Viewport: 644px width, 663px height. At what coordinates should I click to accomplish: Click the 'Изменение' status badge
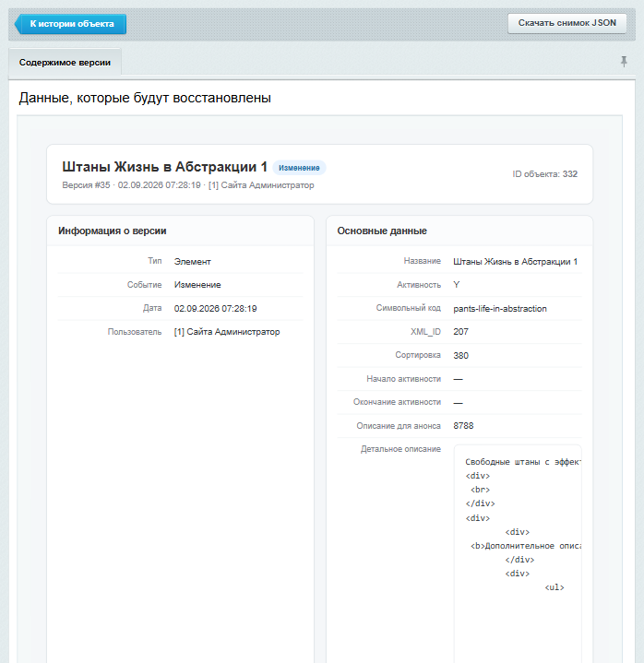(299, 168)
